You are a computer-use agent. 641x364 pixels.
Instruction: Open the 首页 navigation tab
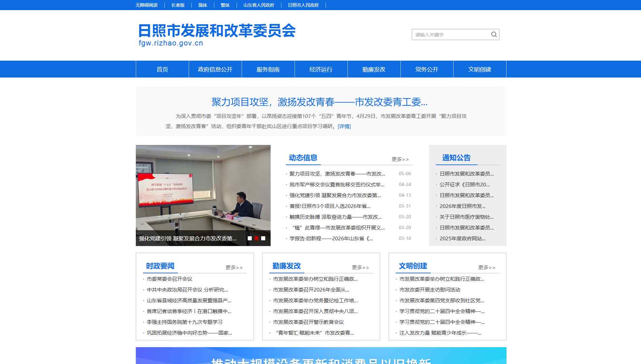click(x=162, y=69)
